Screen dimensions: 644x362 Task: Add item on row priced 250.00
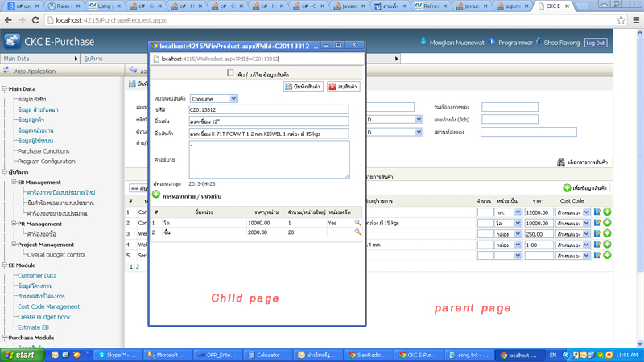pos(607,233)
